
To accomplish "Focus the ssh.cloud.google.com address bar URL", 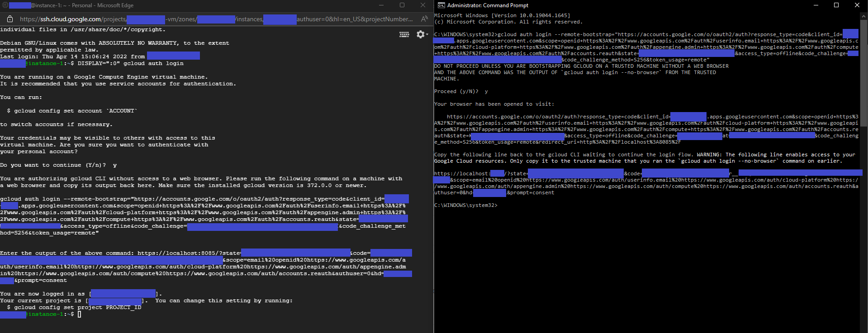I will pos(217,19).
